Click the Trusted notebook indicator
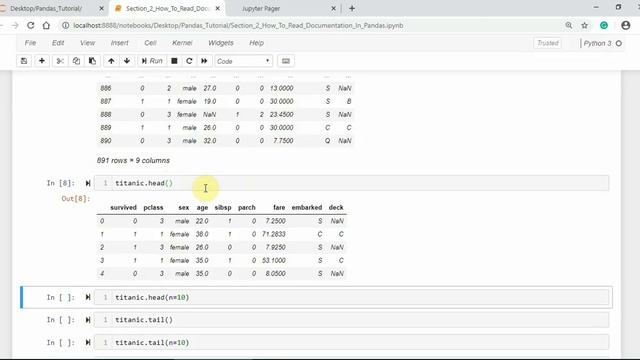Screen dimensions: 640x360 pos(548,43)
